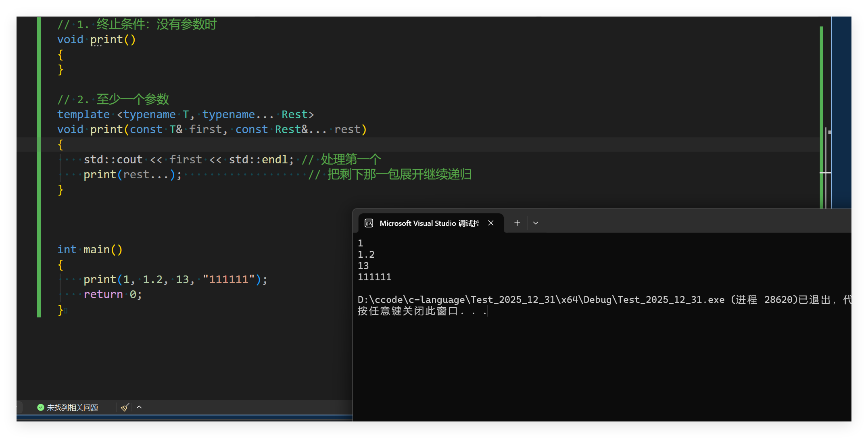Image resolution: width=868 pixels, height=438 pixels.
Task: Click the 'return 0;' statement
Action: 112,294
